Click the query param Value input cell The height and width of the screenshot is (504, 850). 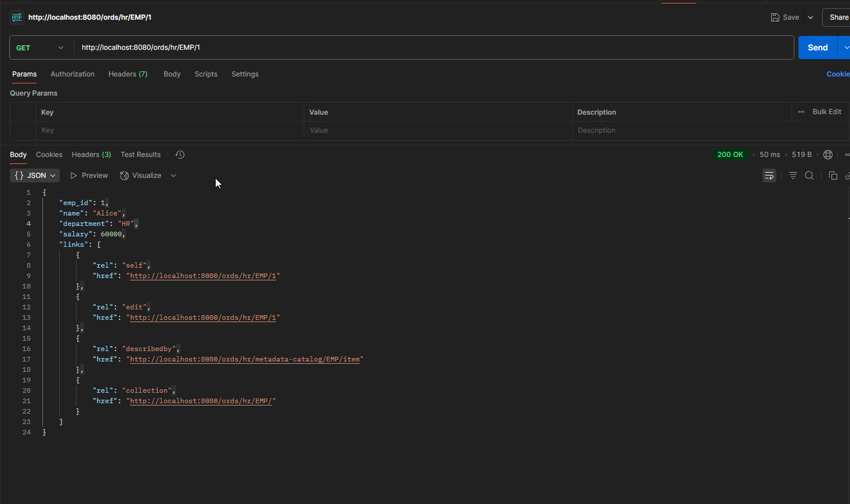[438, 130]
